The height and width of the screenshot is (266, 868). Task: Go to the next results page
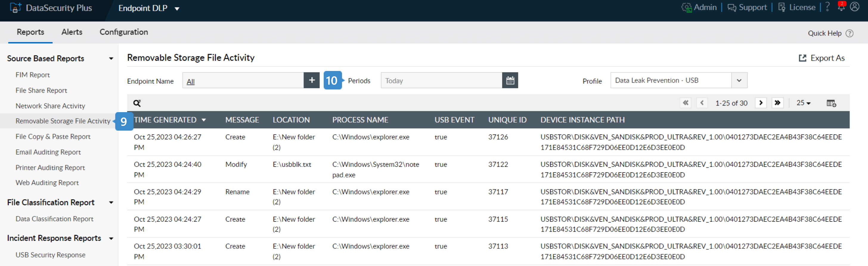tap(760, 103)
